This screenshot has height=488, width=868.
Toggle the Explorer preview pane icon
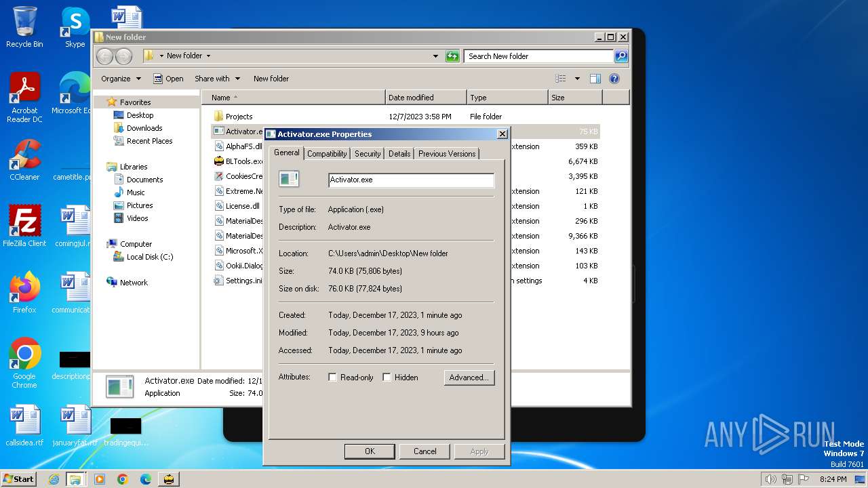(595, 79)
